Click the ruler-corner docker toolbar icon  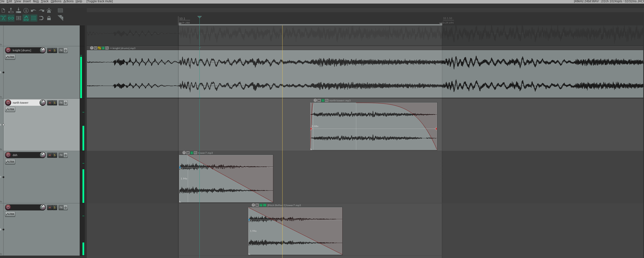coord(60,18)
